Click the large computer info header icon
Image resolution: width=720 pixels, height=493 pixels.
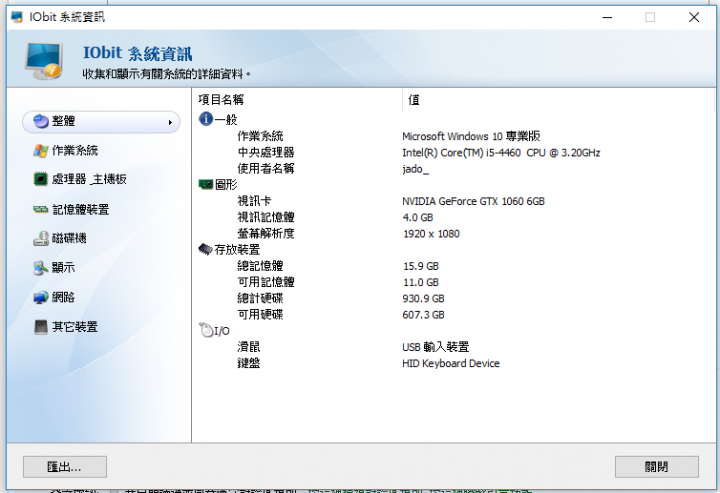(43, 61)
